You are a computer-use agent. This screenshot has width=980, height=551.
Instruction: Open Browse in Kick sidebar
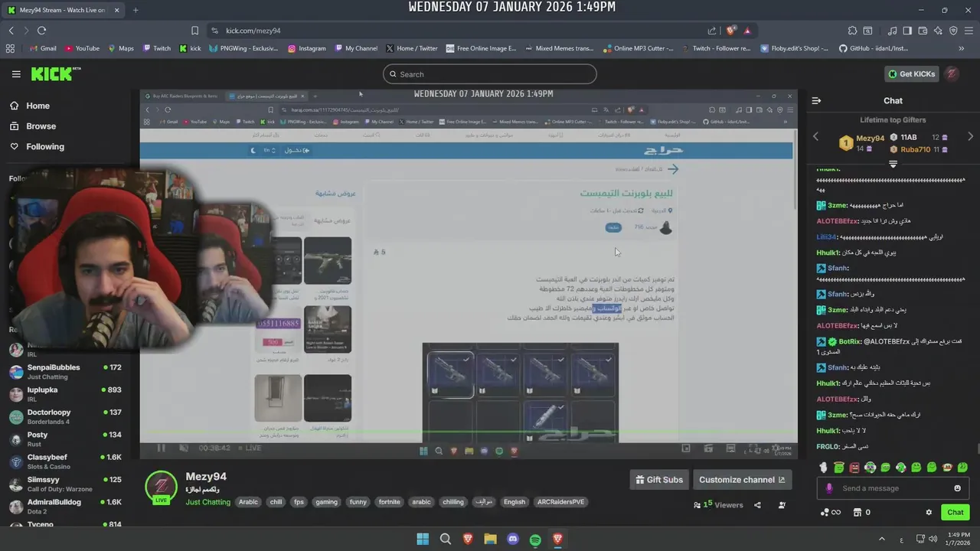pyautogui.click(x=32, y=126)
